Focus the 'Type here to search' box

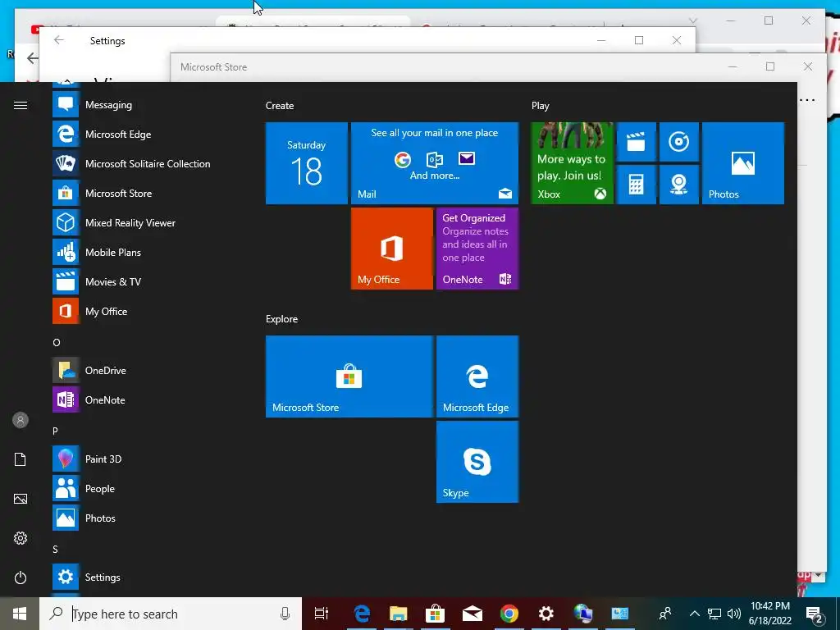click(171, 614)
